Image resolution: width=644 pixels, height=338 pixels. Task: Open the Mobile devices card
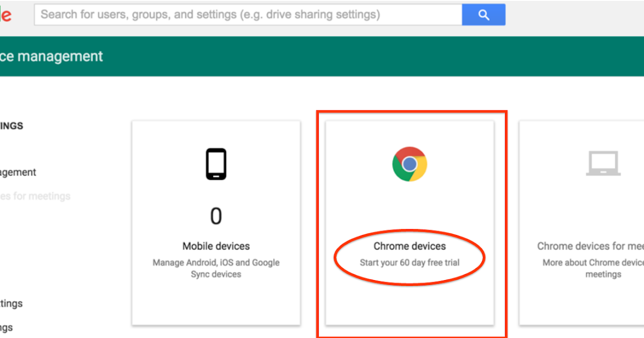click(216, 223)
